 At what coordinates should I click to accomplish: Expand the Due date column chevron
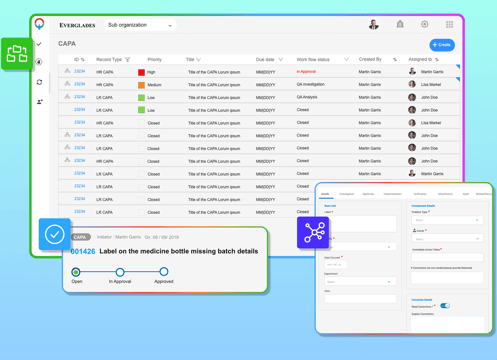point(281,59)
